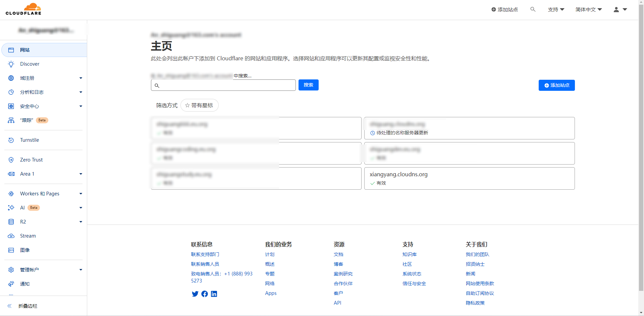Select 网站 in the sidebar
This screenshot has width=644, height=316.
pyautogui.click(x=44, y=50)
